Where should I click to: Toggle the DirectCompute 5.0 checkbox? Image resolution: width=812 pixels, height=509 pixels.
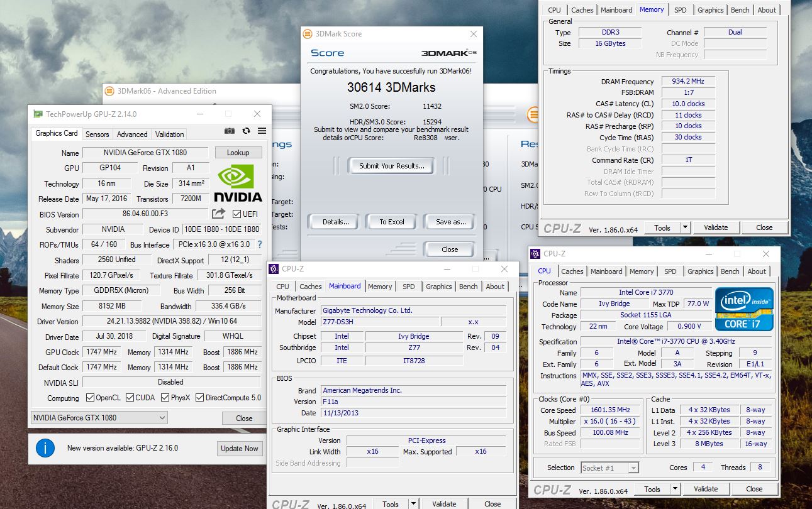point(199,398)
